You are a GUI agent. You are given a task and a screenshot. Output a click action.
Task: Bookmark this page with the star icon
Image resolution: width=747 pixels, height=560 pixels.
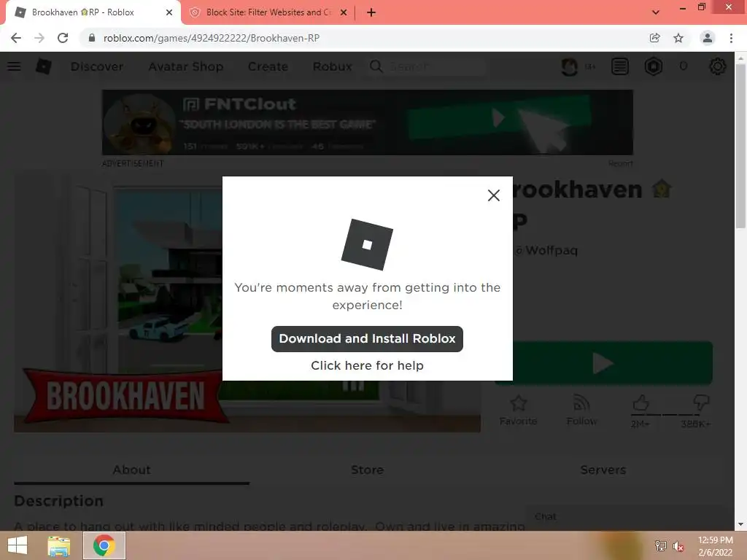[x=678, y=38]
